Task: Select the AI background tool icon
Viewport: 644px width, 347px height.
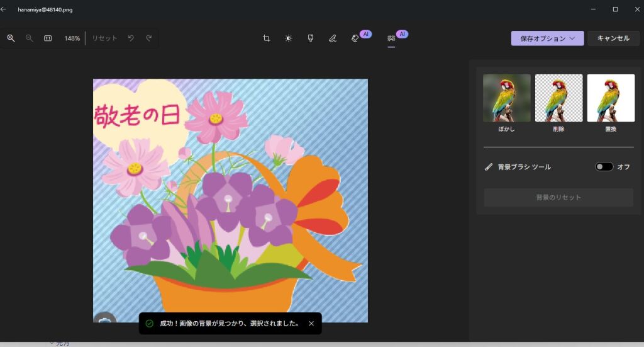Action: [391, 38]
